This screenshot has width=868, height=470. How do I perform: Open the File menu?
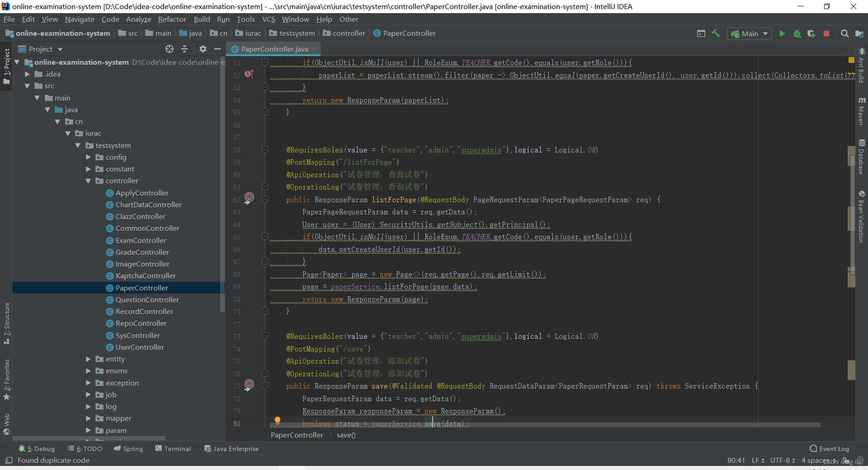tap(9, 19)
